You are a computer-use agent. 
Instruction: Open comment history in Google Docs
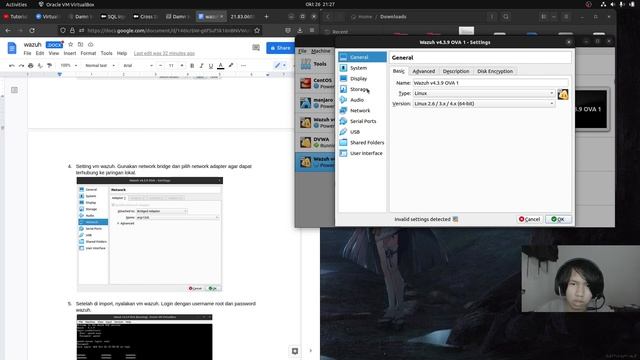[x=256, y=48]
